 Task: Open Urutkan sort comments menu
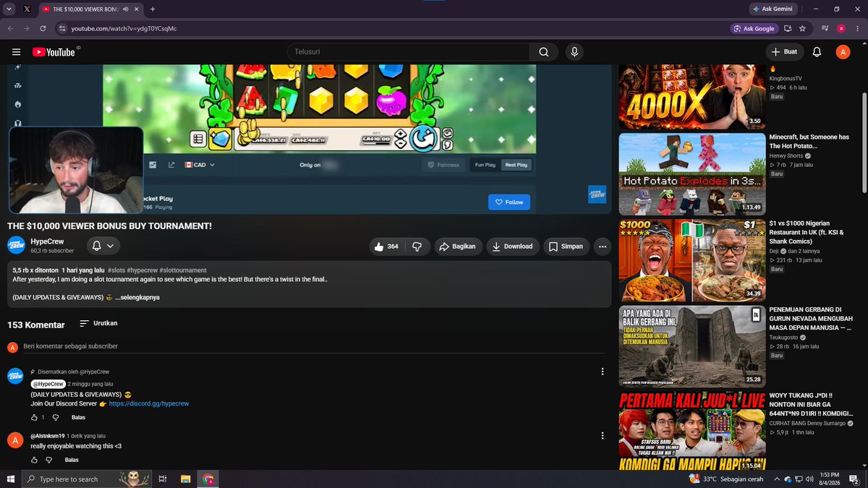[98, 323]
